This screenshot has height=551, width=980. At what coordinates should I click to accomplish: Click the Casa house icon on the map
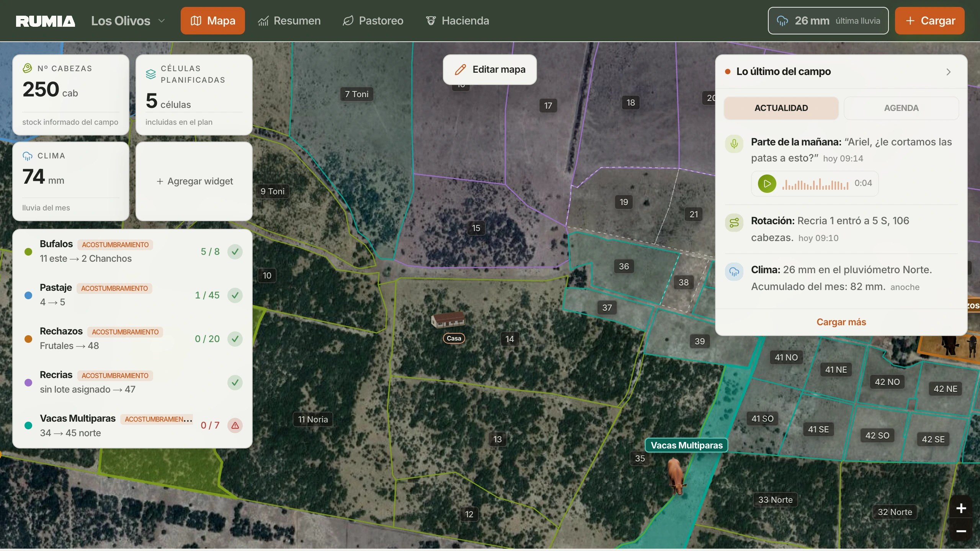point(448,320)
